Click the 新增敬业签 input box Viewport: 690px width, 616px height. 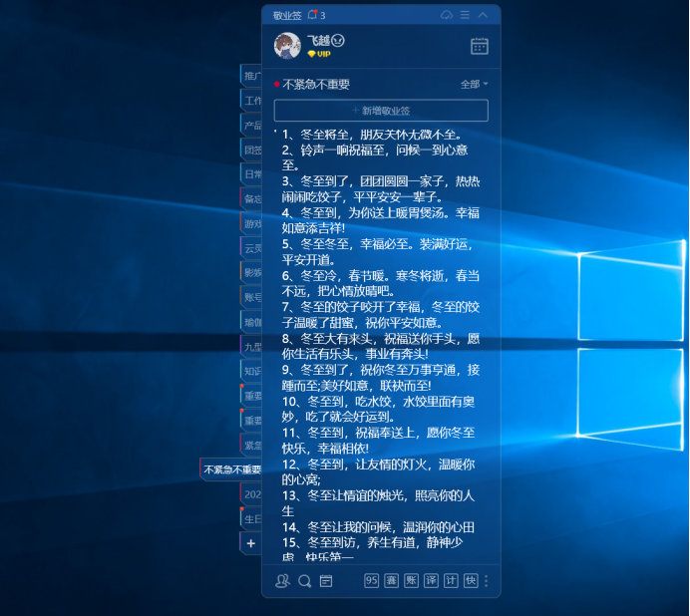tap(381, 111)
